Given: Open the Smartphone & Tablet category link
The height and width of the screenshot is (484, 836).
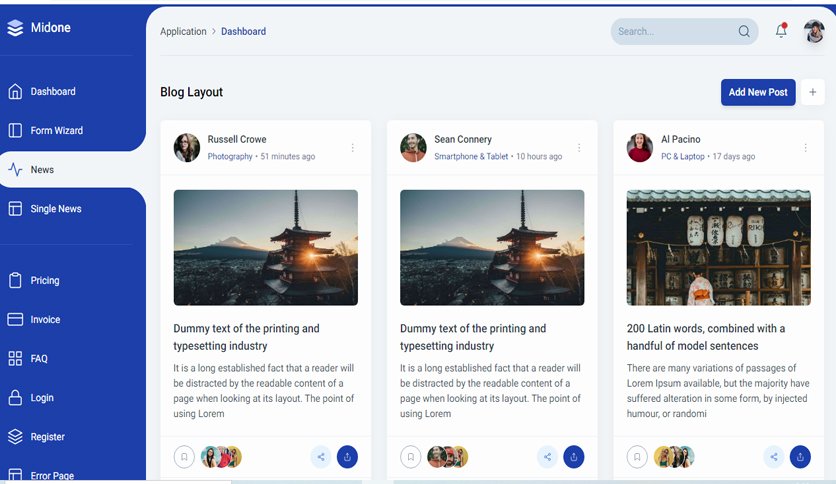Looking at the screenshot, I should tap(471, 156).
